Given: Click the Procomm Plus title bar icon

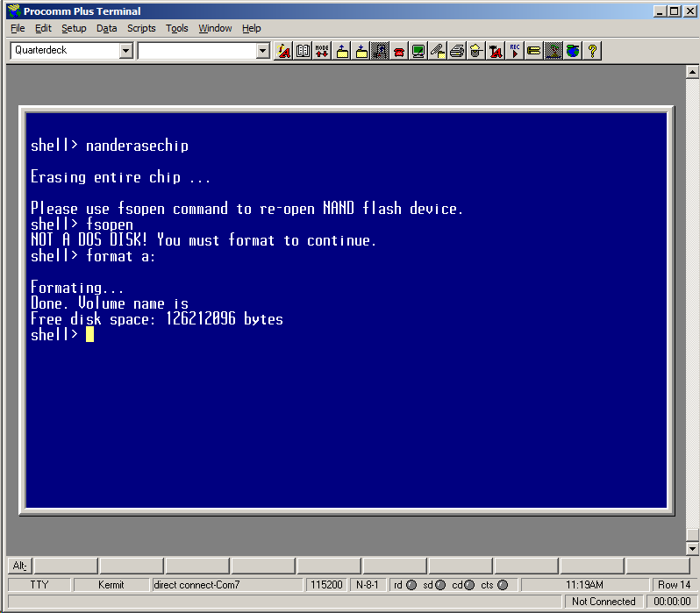Looking at the screenshot, I should pyautogui.click(x=14, y=11).
